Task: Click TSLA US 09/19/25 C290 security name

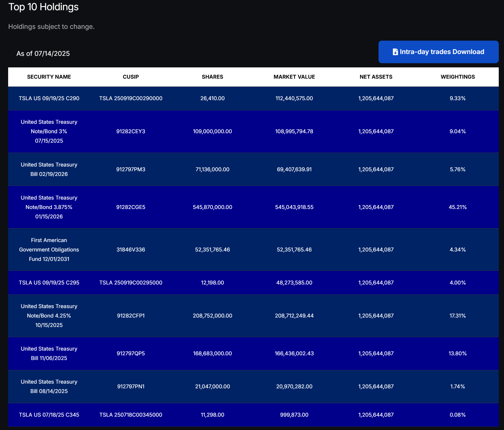Action: pos(49,98)
